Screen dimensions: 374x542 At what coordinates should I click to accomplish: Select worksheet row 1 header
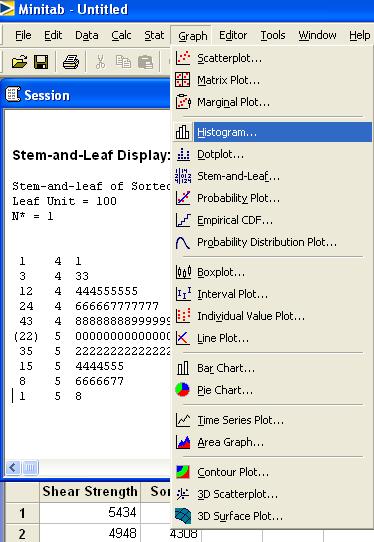22,513
